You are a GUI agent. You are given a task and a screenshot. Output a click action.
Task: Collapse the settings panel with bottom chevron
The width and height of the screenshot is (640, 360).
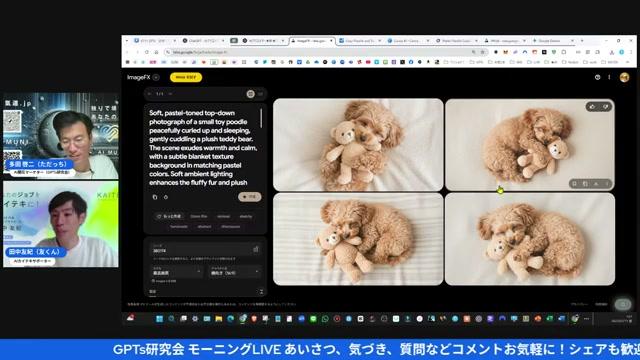[261, 291]
